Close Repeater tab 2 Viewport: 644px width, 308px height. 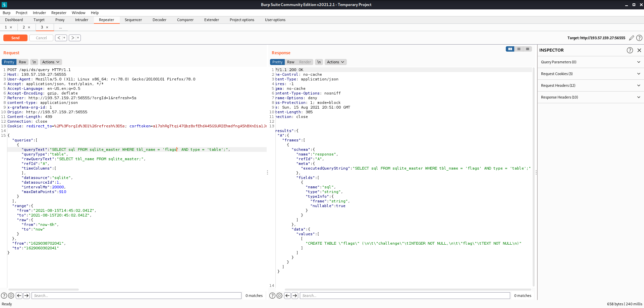(29, 27)
